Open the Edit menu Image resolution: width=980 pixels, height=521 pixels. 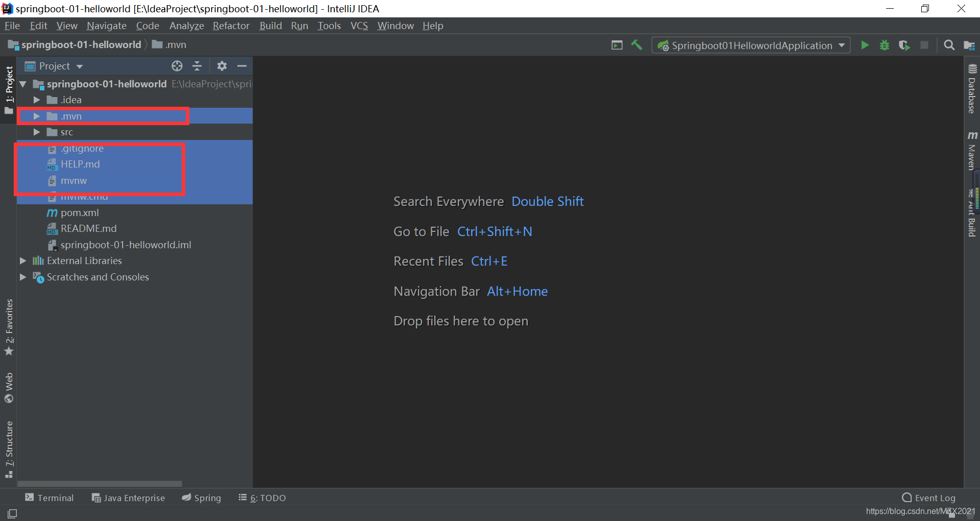(x=38, y=26)
